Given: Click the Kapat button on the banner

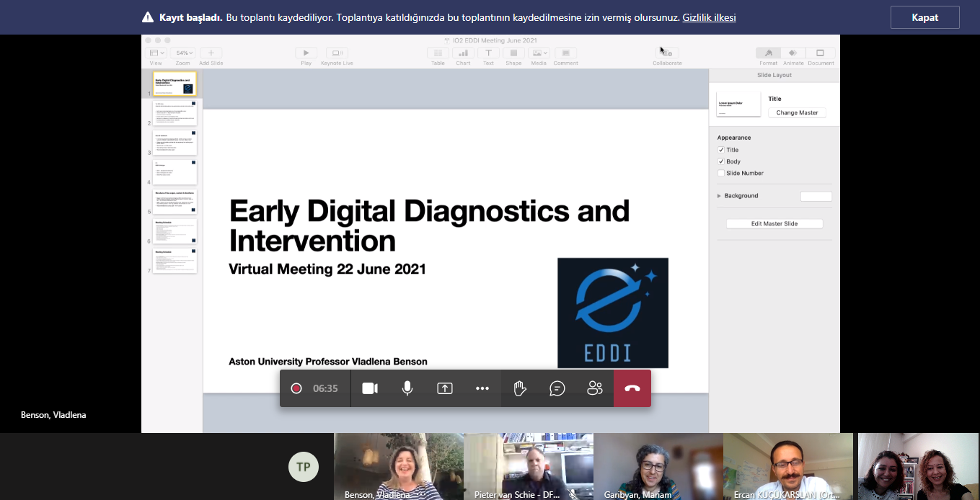Looking at the screenshot, I should pyautogui.click(x=924, y=17).
